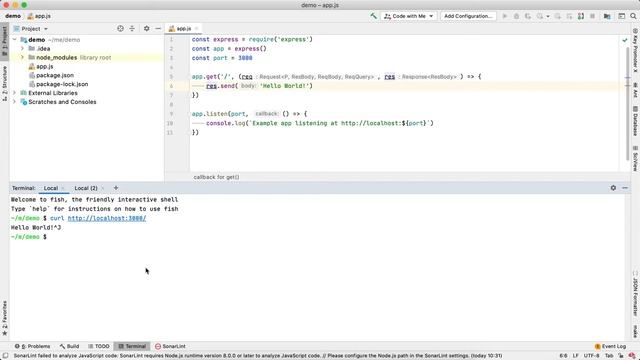Open the Project view dropdown

[x=31, y=29]
